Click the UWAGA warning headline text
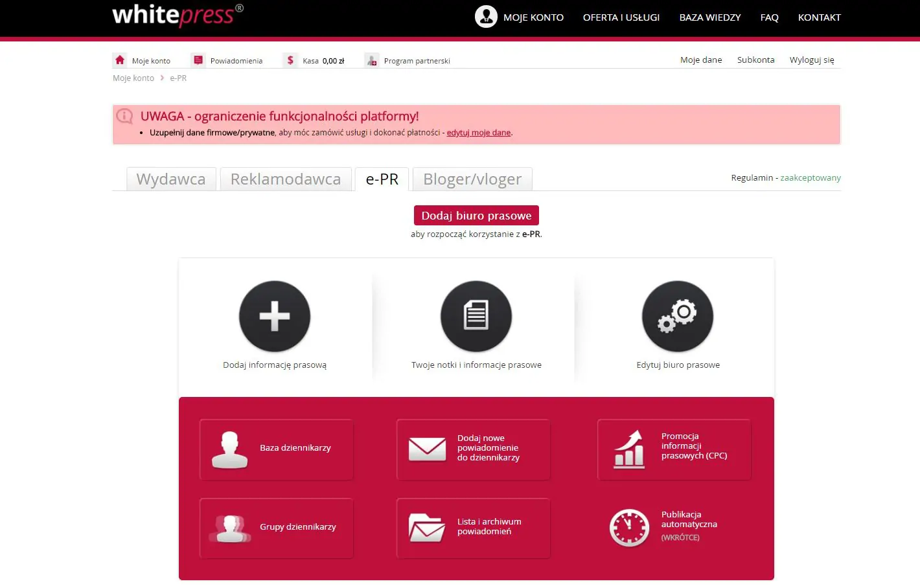The height and width of the screenshot is (588, 920). pos(280,117)
